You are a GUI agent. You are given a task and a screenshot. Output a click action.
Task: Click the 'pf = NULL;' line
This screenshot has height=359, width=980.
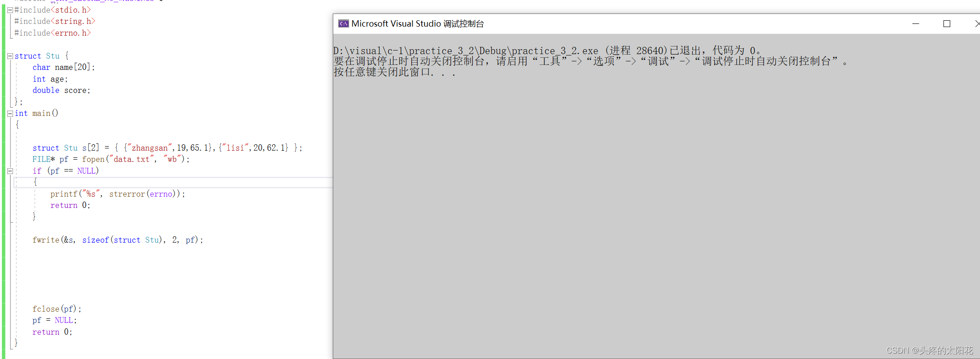55,320
